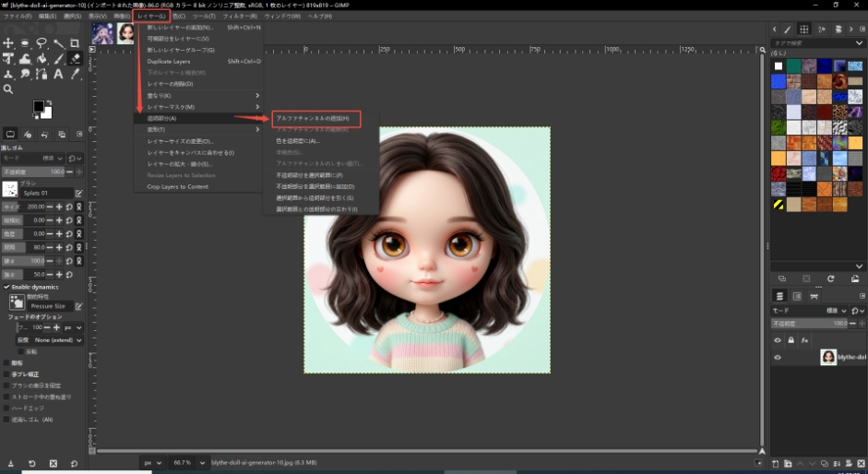The width and height of the screenshot is (868, 474).
Task: Select the Move tool in toolbox
Action: pyautogui.click(x=8, y=43)
